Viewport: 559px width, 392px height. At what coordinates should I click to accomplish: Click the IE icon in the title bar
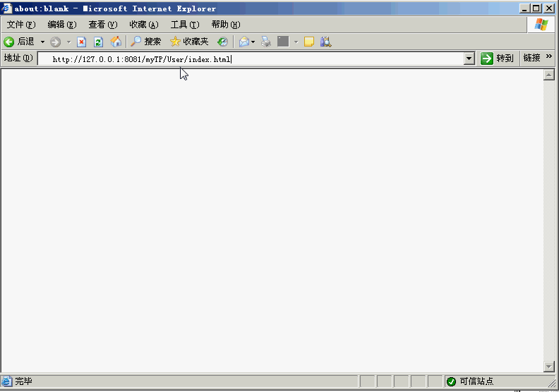[x=6, y=8]
